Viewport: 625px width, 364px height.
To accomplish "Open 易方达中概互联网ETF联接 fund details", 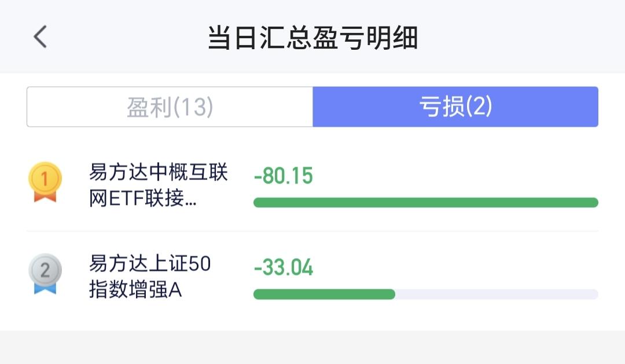I will 158,185.
